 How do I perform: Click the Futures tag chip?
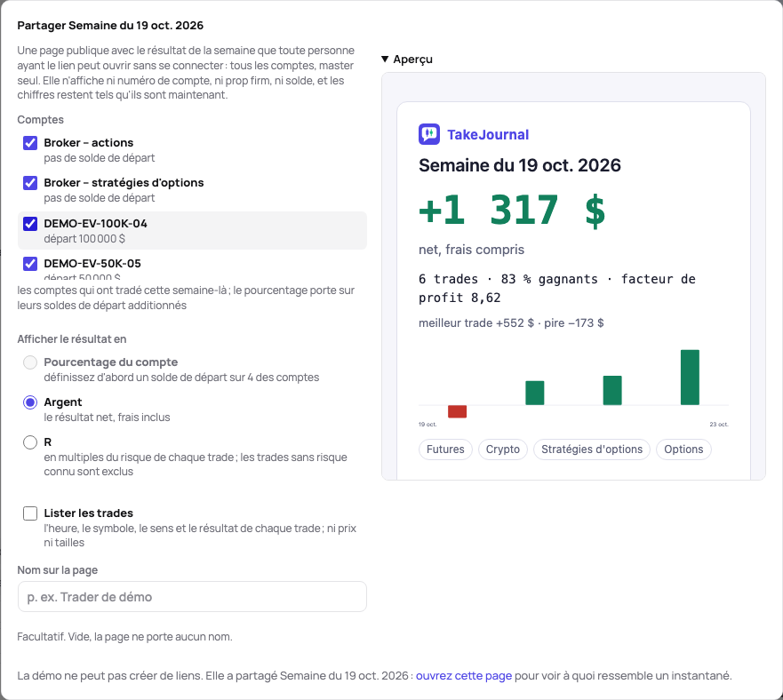tap(445, 449)
